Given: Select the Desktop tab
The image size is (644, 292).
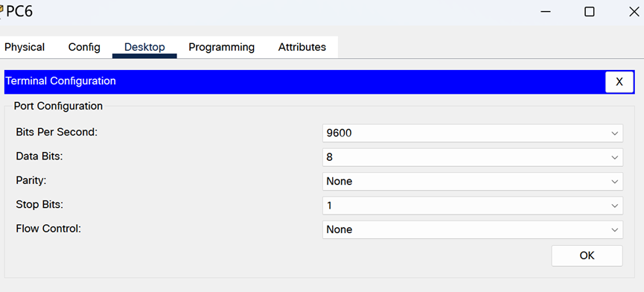Looking at the screenshot, I should (x=144, y=47).
